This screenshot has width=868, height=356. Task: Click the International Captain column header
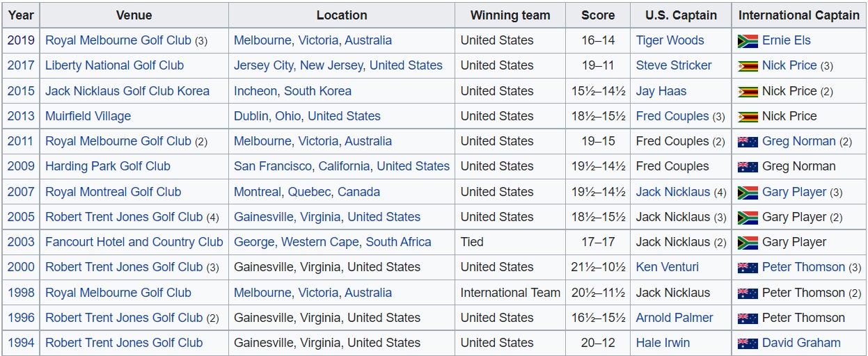[x=798, y=15]
